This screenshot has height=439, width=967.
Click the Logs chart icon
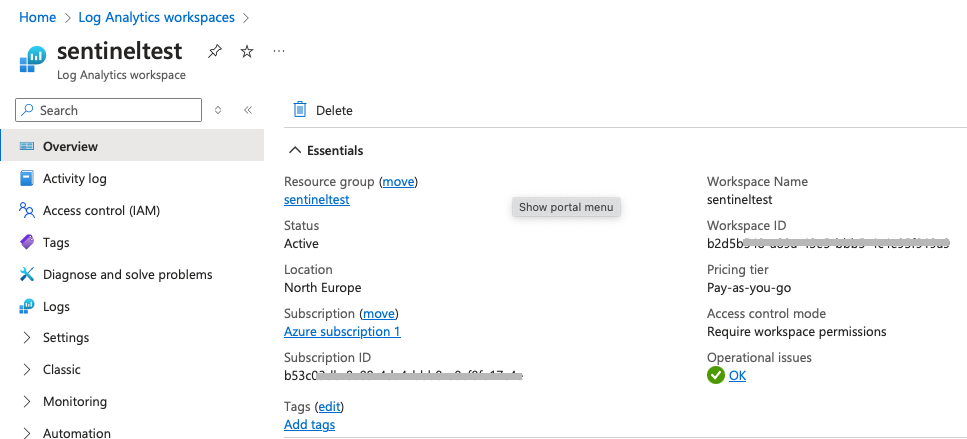27,306
